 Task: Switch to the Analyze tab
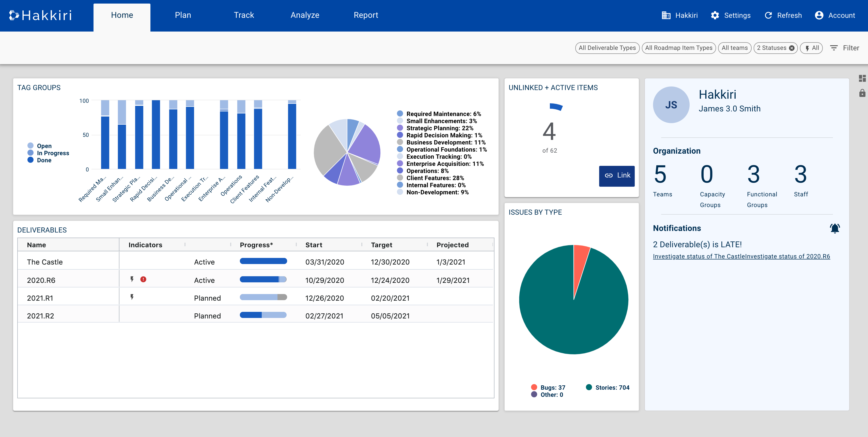click(x=305, y=15)
